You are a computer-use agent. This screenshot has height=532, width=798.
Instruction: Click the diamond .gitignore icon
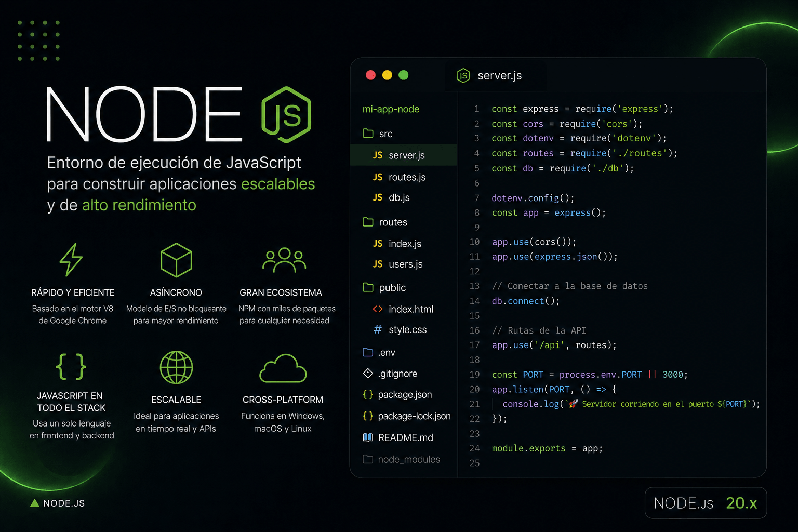pyautogui.click(x=368, y=373)
